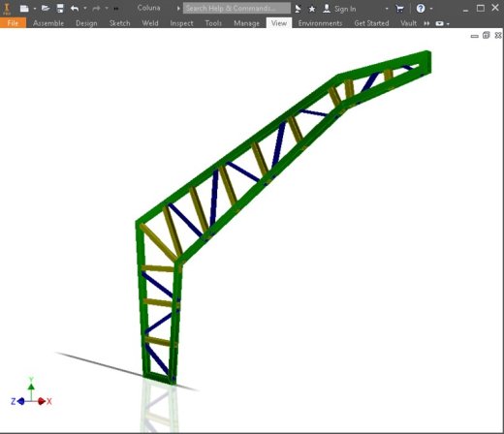Open the Undo history dropdown arrow
The height and width of the screenshot is (434, 504).
coord(85,9)
